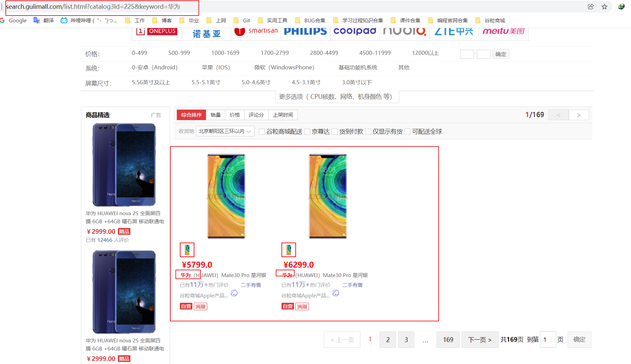Screen dimensions: 631x364
Task: Click the maximum price input box
Action: click(x=483, y=54)
